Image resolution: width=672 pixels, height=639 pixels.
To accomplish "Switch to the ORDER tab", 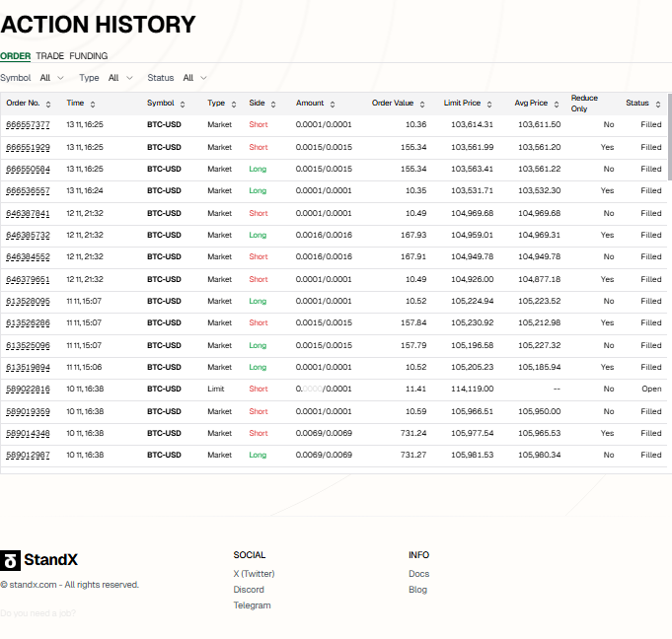I will (x=16, y=56).
